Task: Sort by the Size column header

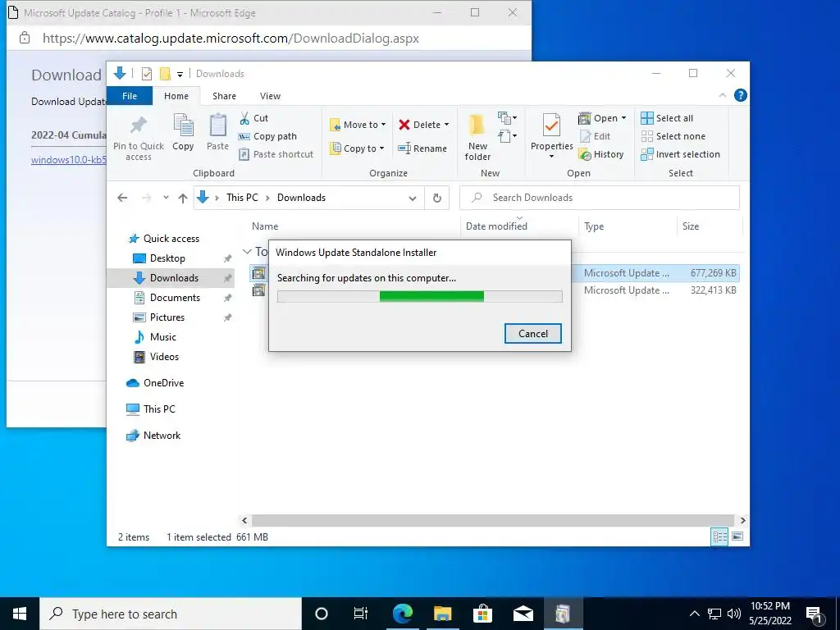Action: pos(691,226)
